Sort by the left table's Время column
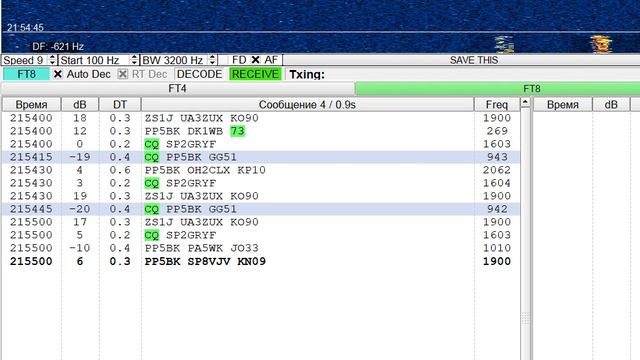 click(x=31, y=104)
